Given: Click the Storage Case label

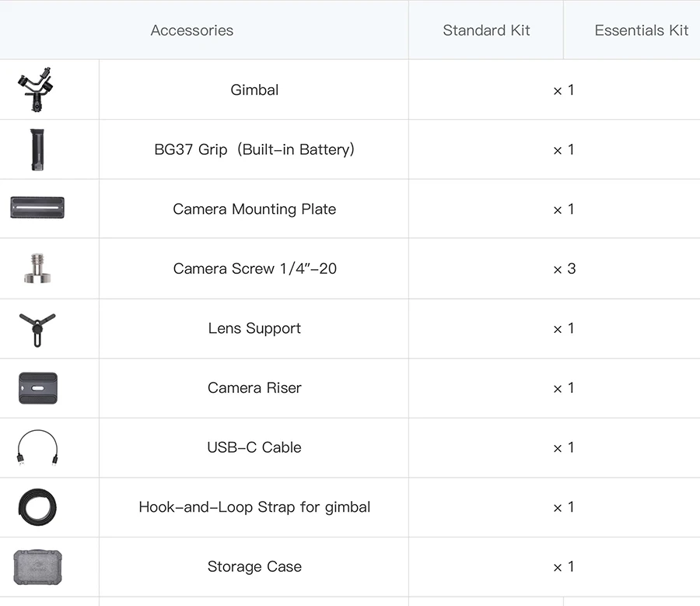Looking at the screenshot, I should click(x=254, y=566).
